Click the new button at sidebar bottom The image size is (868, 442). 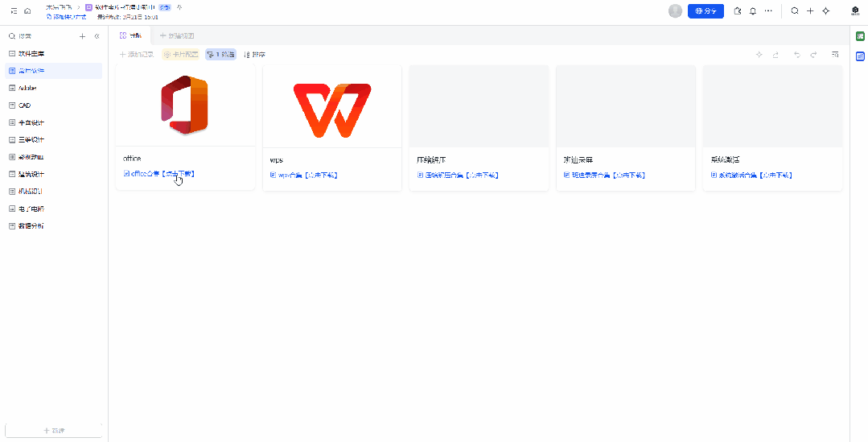[54, 431]
